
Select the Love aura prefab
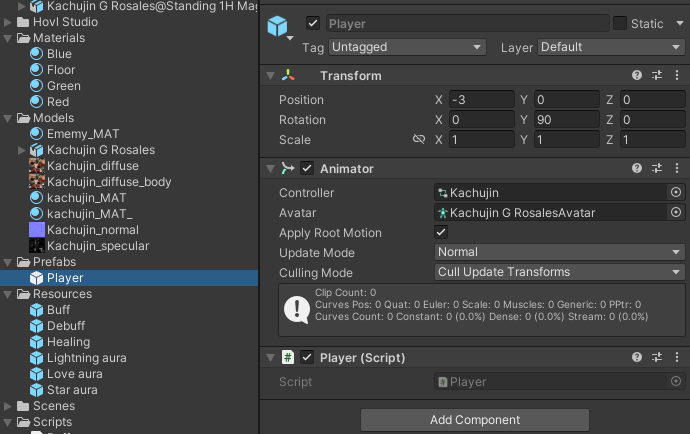75,374
